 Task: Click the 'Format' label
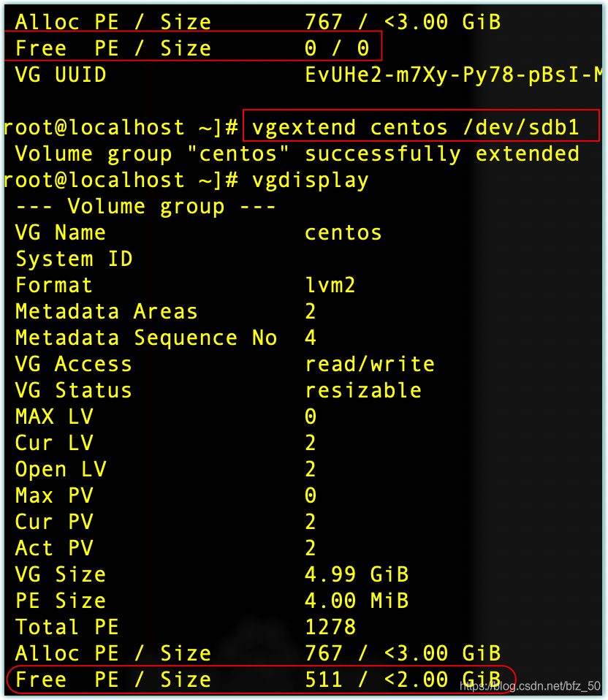click(x=54, y=286)
